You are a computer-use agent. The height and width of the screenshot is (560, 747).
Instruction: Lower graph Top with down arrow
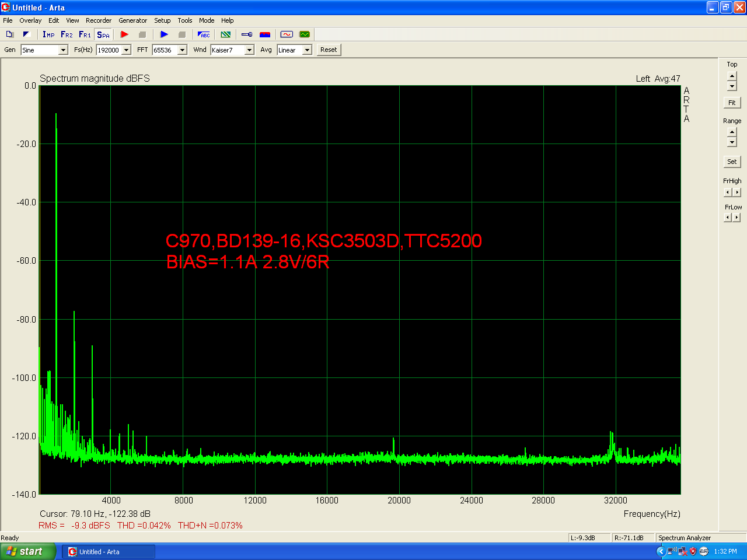click(x=732, y=86)
